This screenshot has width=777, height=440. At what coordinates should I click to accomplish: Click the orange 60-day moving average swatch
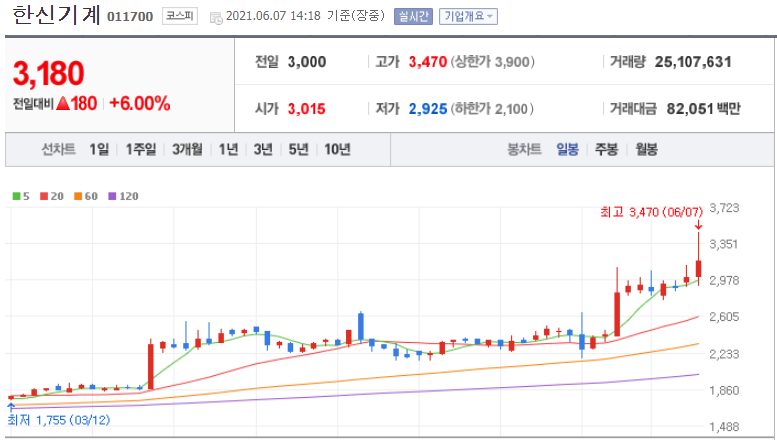[x=78, y=196]
